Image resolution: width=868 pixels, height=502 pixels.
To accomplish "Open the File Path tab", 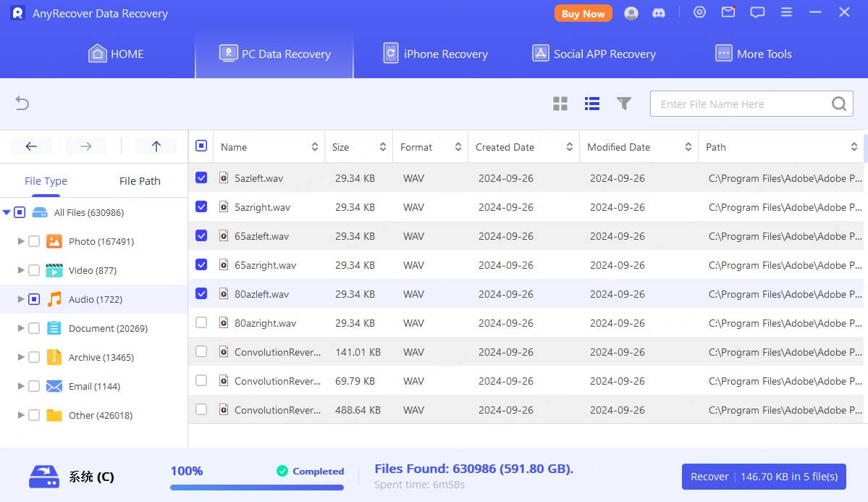I will (x=139, y=180).
